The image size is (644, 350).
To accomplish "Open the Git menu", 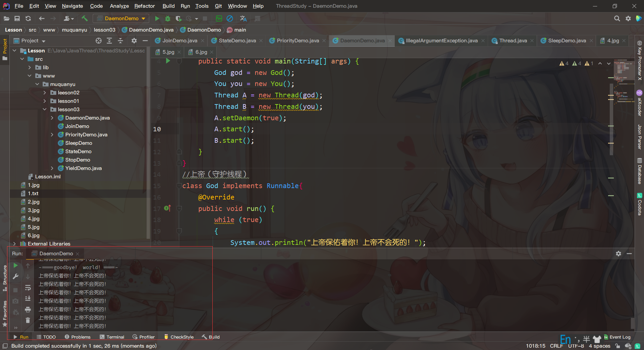I will point(218,6).
